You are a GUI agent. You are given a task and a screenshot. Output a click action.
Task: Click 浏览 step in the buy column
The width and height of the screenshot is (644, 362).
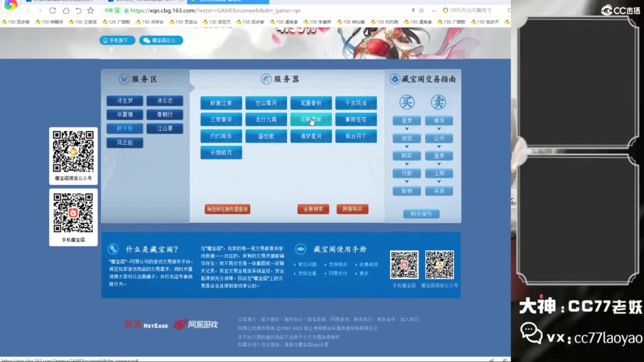click(x=407, y=138)
